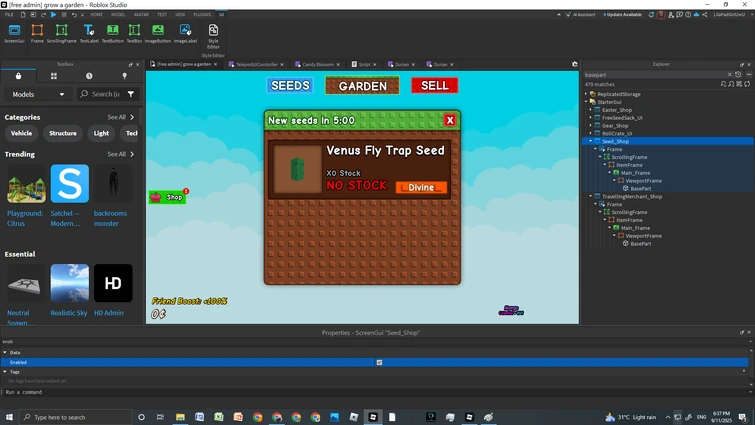The width and height of the screenshot is (755, 425).
Task: Select the Light category chip
Action: [x=101, y=133]
